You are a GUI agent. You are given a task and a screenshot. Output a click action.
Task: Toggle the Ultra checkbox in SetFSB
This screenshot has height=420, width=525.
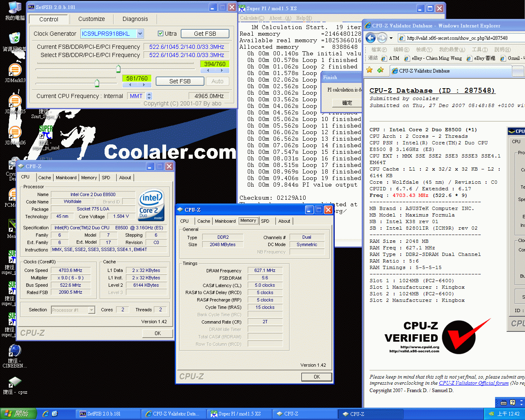pos(161,34)
